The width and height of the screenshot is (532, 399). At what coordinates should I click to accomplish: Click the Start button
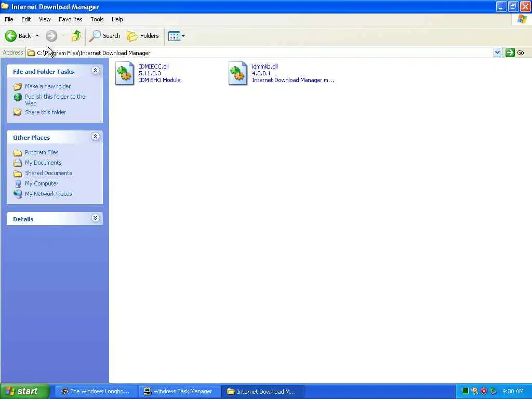25,391
